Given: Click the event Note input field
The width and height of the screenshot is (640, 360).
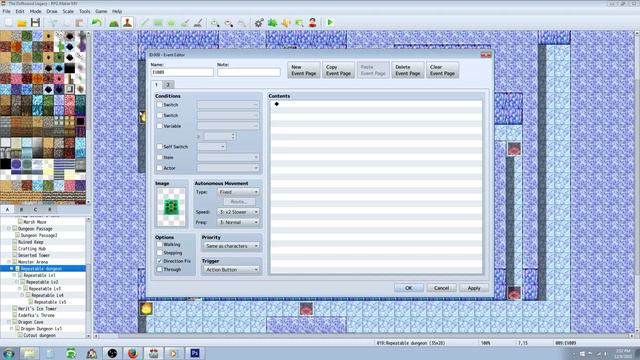Looking at the screenshot, I should (249, 72).
